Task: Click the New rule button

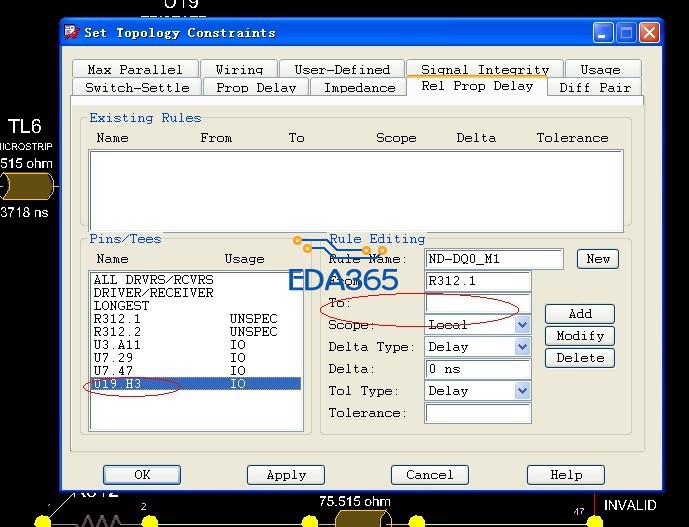Action: (x=598, y=259)
